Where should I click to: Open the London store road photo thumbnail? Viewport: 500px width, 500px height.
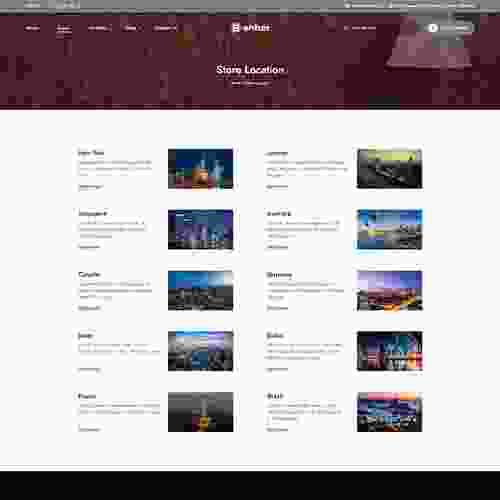point(389,169)
